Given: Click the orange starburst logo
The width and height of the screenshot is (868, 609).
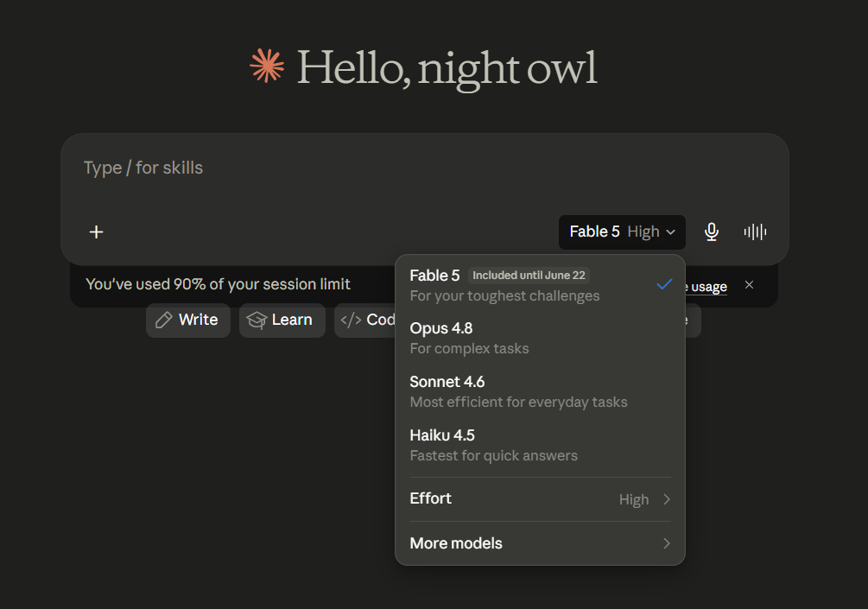Looking at the screenshot, I should [267, 66].
